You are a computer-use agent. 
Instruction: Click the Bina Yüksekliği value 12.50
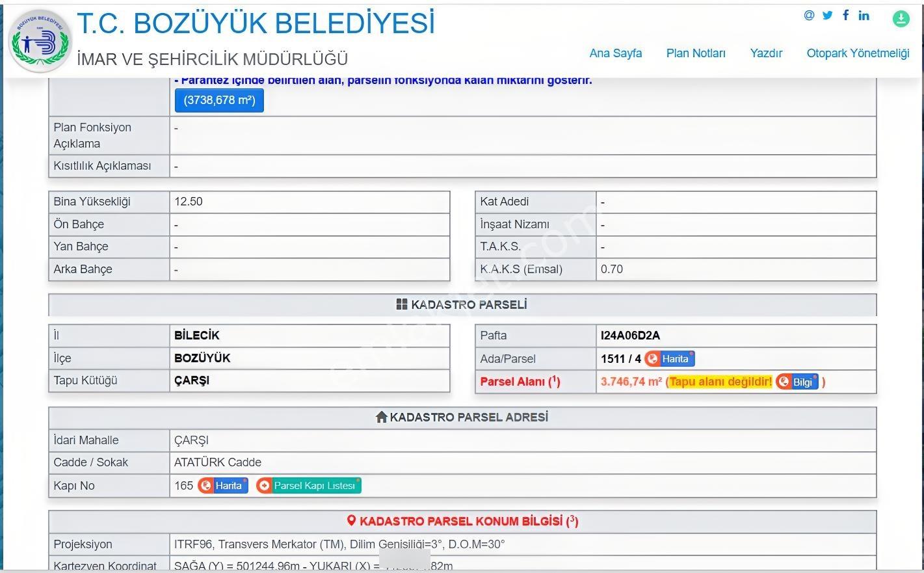pyautogui.click(x=189, y=202)
